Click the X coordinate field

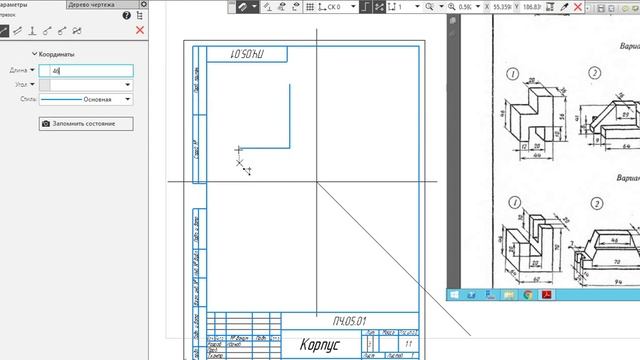tap(502, 7)
